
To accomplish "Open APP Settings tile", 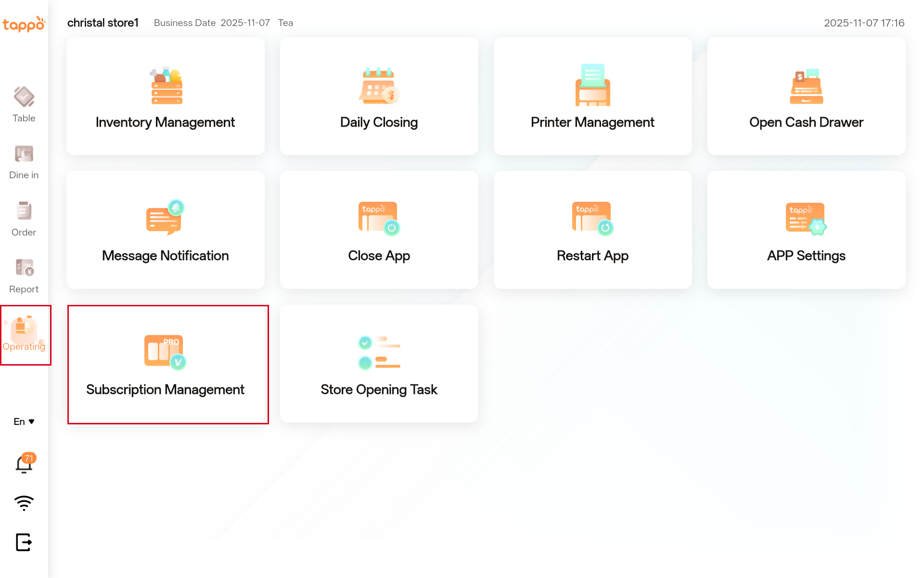I will click(x=806, y=230).
